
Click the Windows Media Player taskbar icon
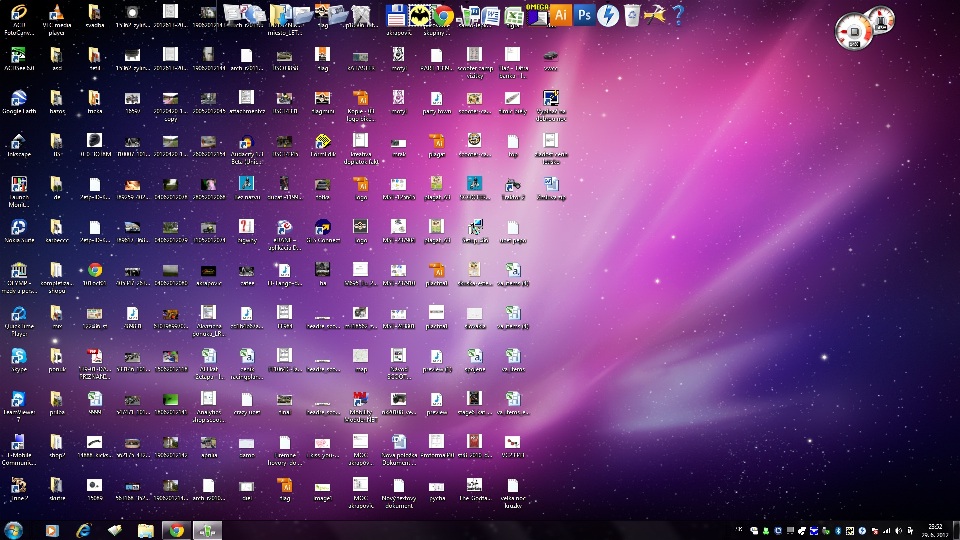pos(52,530)
